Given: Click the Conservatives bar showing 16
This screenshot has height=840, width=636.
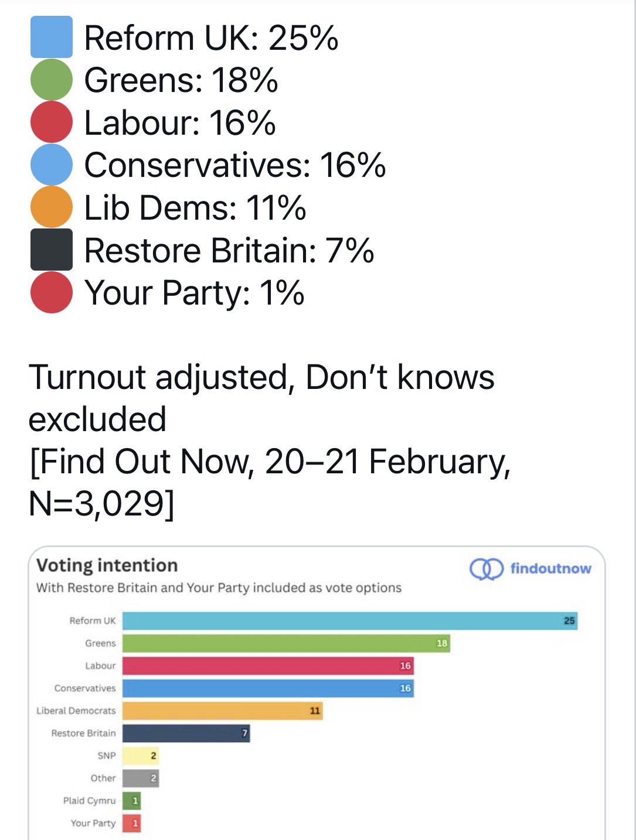Looking at the screenshot, I should click(268, 688).
